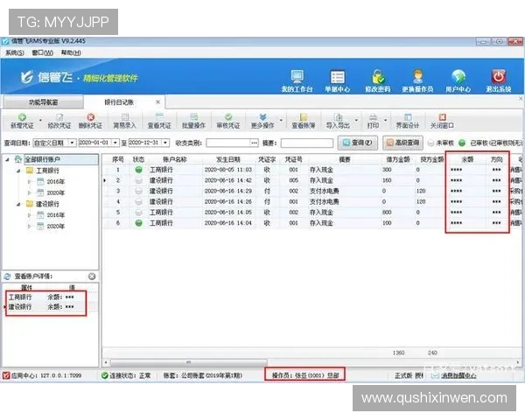The width and height of the screenshot is (525, 420).
Task: Click 批量操作 toolbar icon
Action: [x=194, y=117]
